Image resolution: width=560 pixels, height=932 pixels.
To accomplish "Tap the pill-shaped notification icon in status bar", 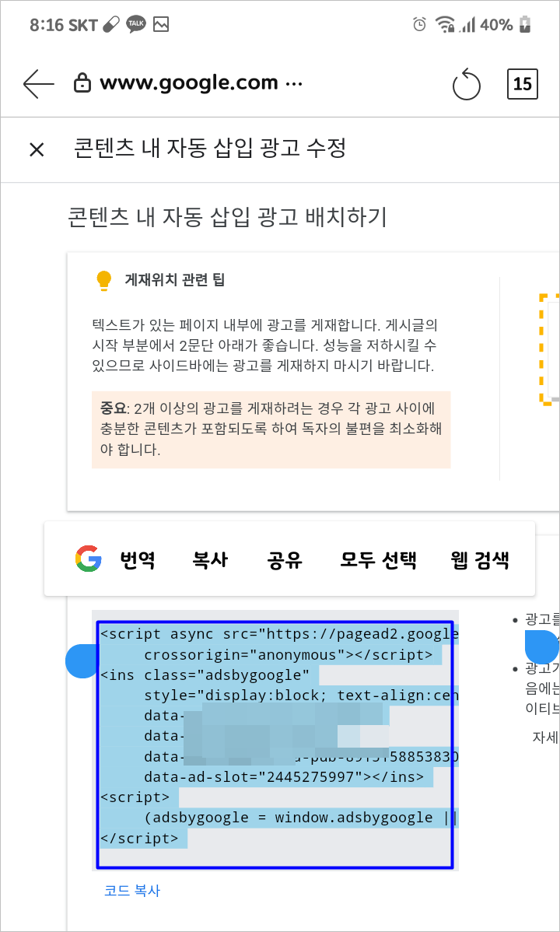I will [x=111, y=24].
